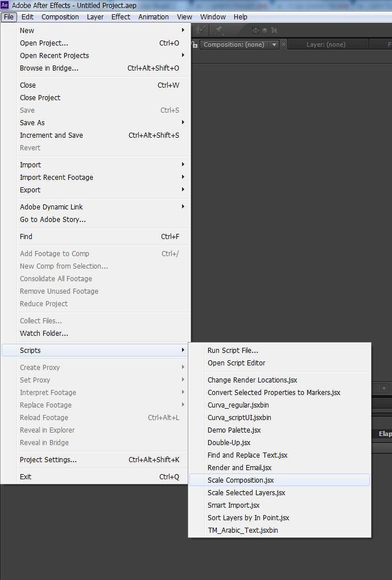Select Close Project

tap(96, 98)
